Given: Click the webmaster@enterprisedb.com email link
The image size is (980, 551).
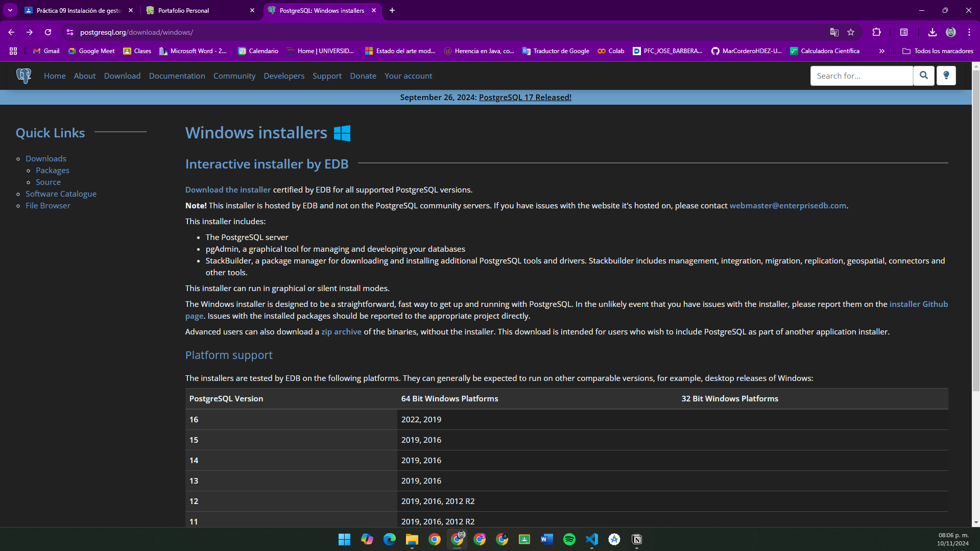Looking at the screenshot, I should pos(787,205).
